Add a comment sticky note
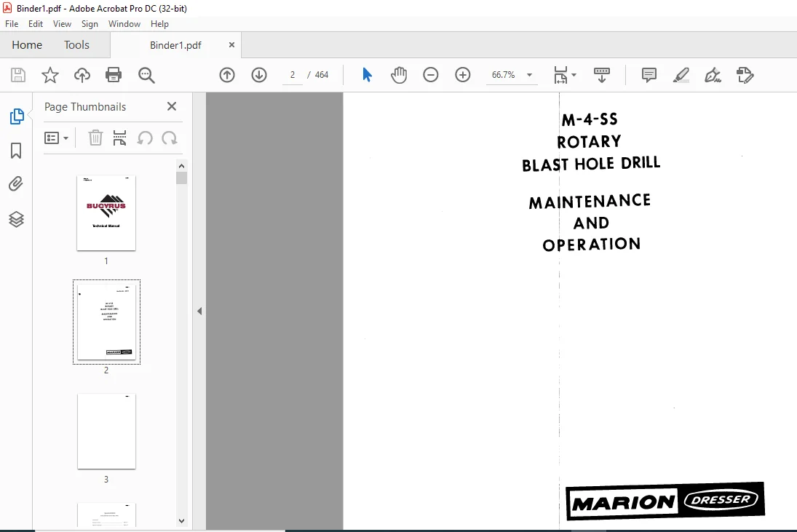Image resolution: width=797 pixels, height=532 pixels. [x=649, y=75]
